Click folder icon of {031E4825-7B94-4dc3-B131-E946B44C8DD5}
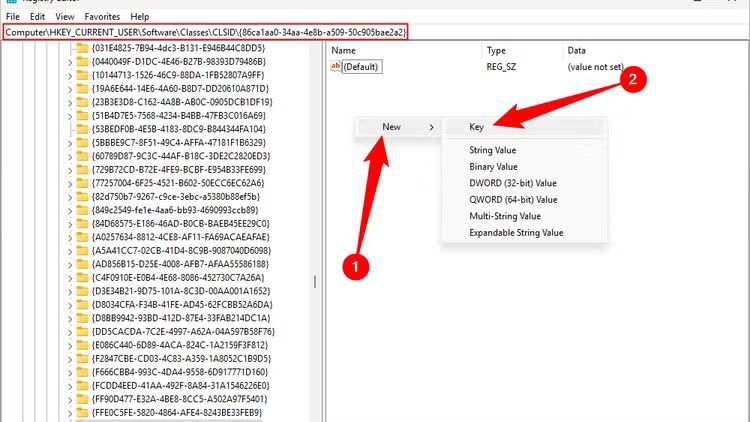This screenshot has width=750, height=422. [82, 48]
